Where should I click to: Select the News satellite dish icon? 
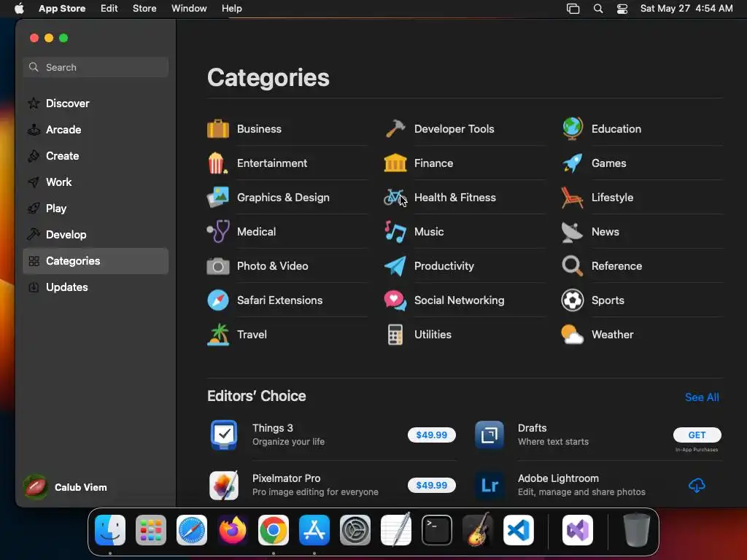tap(572, 231)
